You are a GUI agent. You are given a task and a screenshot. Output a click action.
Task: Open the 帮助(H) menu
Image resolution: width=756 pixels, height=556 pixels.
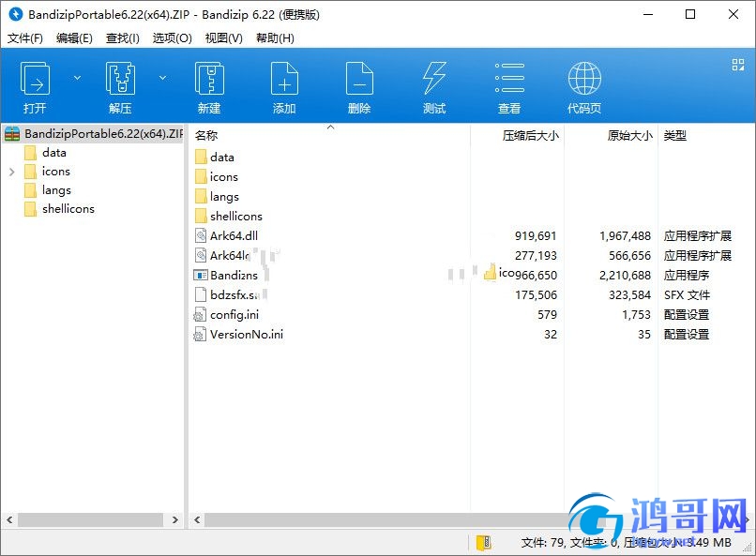point(275,38)
